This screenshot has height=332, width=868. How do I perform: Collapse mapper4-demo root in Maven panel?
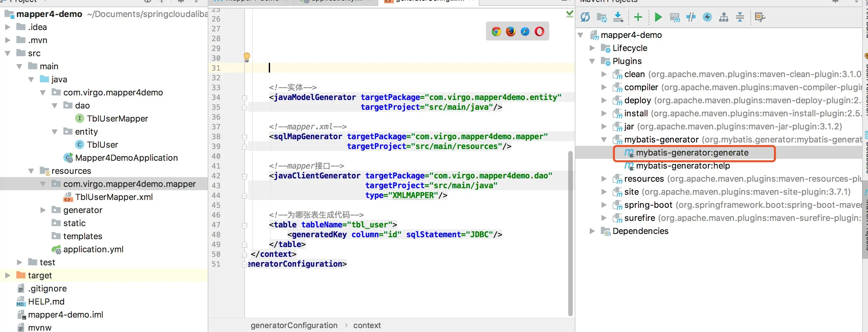580,35
